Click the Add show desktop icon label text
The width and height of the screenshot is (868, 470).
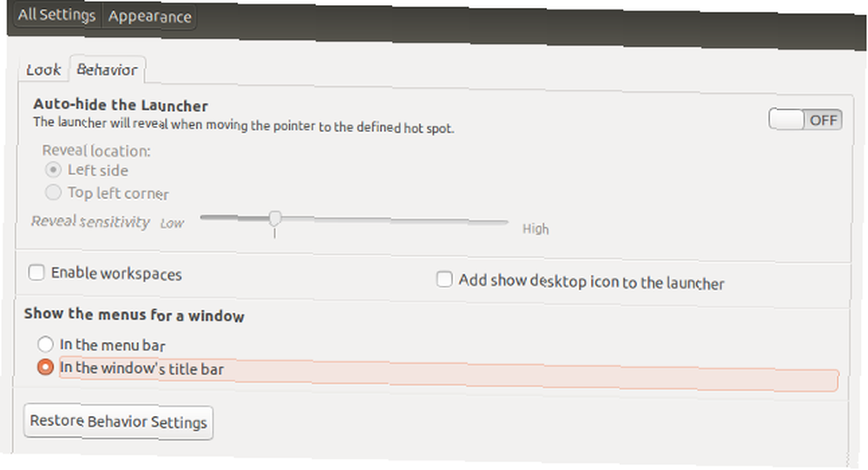point(591,281)
